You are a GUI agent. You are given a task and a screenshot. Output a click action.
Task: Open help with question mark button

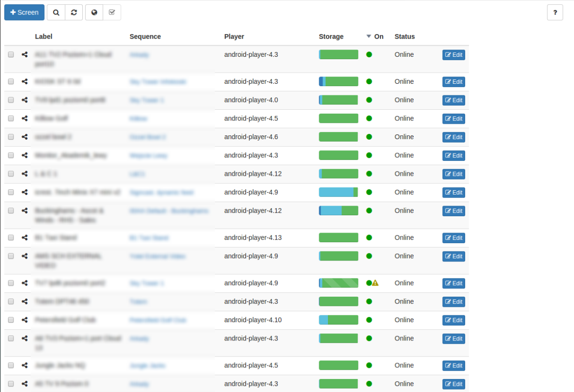click(555, 13)
